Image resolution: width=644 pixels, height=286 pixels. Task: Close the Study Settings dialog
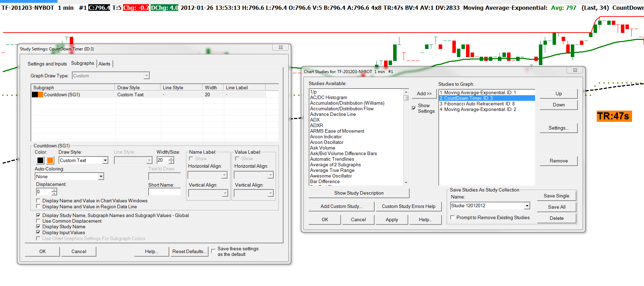tap(281, 47)
